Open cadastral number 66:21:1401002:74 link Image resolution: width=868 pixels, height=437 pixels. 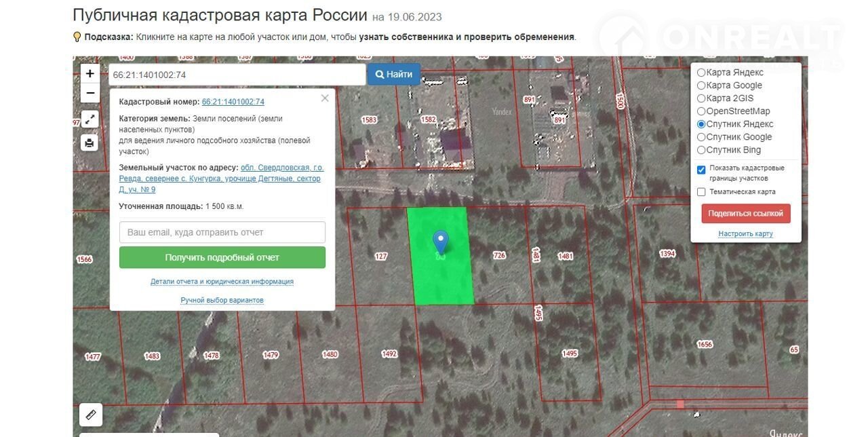tap(233, 102)
